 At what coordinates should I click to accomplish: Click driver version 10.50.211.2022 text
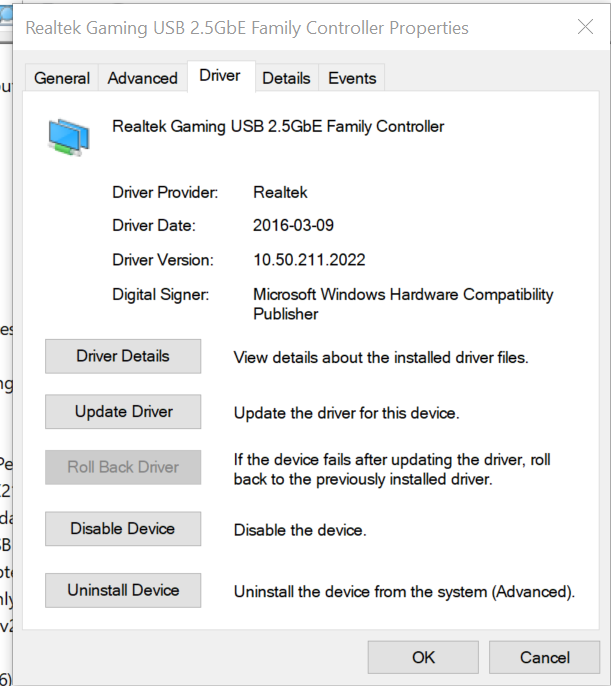click(309, 260)
